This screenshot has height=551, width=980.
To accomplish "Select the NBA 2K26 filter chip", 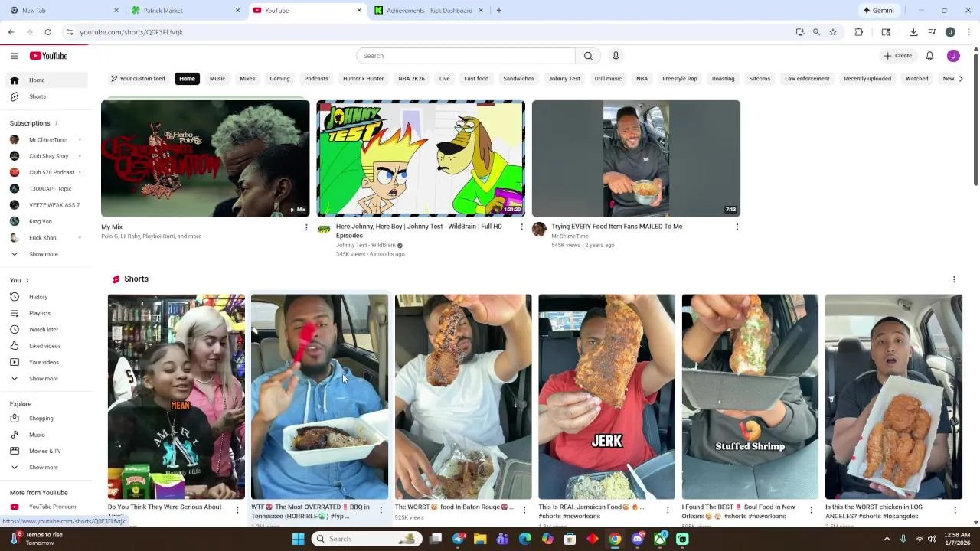I will [411, 79].
